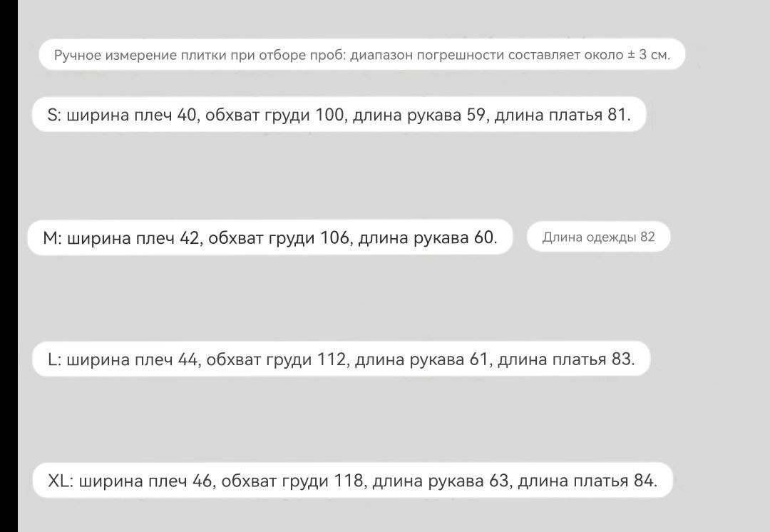Image resolution: width=770 pixels, height=532 pixels.
Task: Click the 'S:' size letter
Action: click(x=54, y=114)
